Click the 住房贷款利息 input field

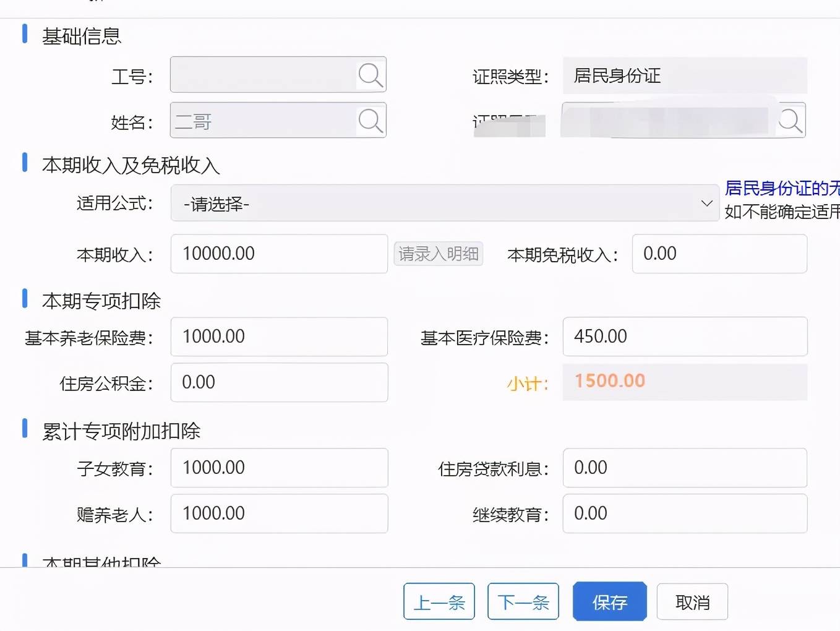pyautogui.click(x=684, y=468)
